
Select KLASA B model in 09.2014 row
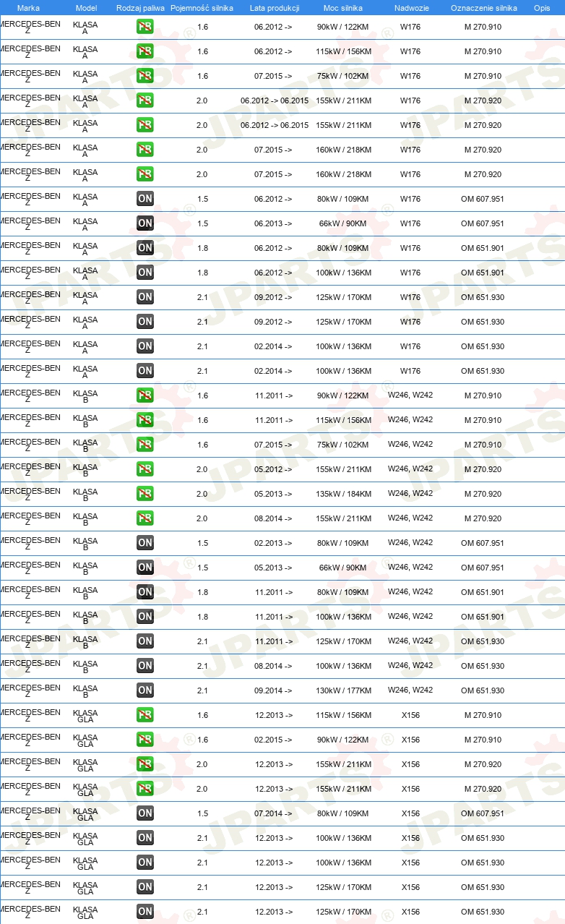click(85, 690)
